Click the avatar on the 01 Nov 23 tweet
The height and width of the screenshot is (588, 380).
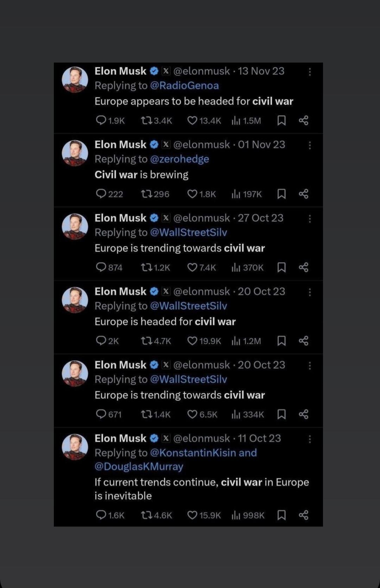tap(75, 153)
